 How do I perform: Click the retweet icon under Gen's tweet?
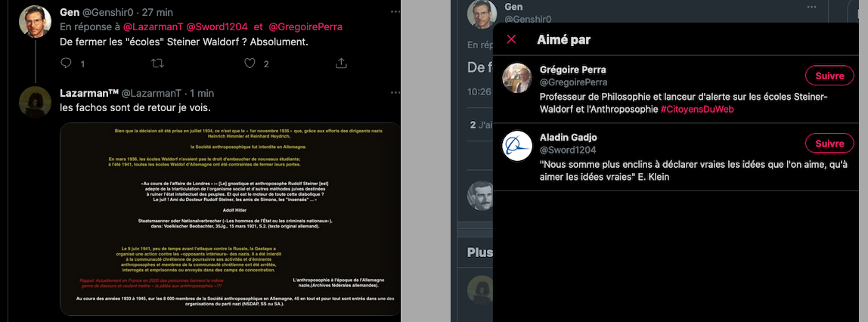158,63
